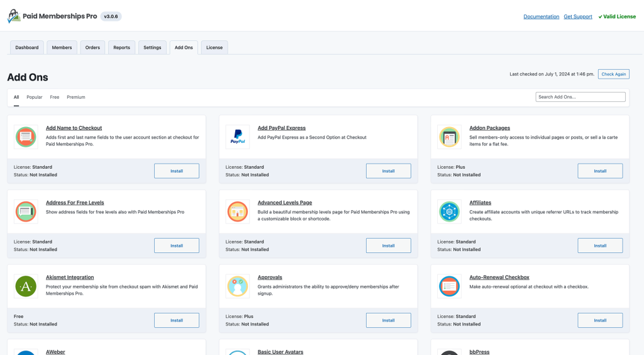
Task: Open the Documentation link
Action: [541, 17]
